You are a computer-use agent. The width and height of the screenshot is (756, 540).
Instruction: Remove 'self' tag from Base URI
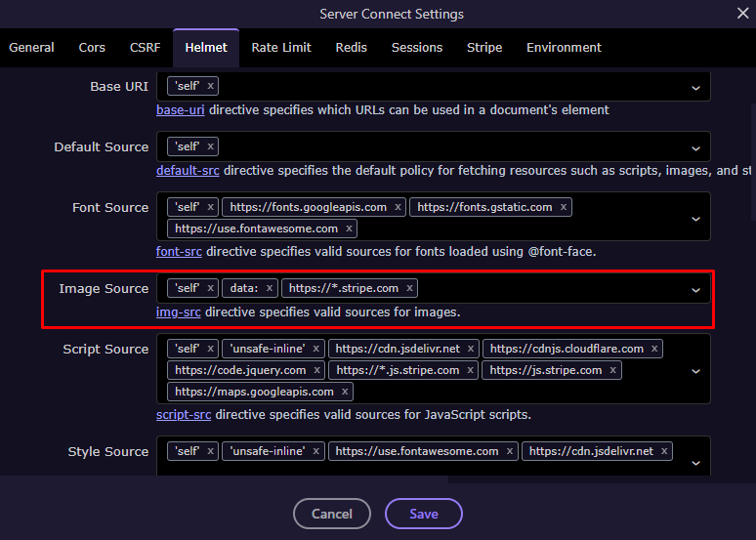(x=210, y=86)
